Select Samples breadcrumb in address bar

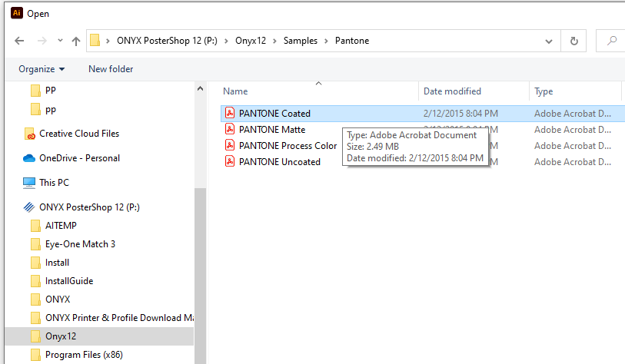point(301,41)
